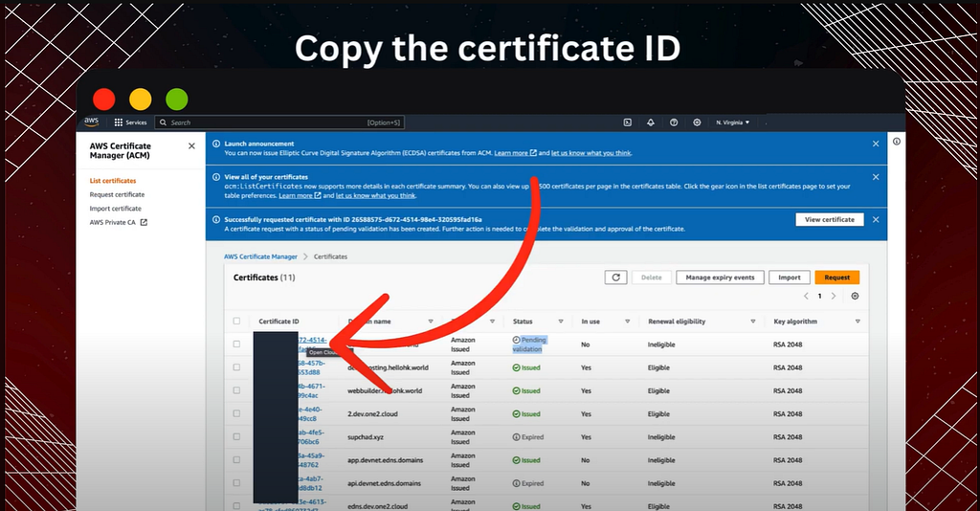
Task: Expand the N. Virginia region dropdown
Action: 732,122
